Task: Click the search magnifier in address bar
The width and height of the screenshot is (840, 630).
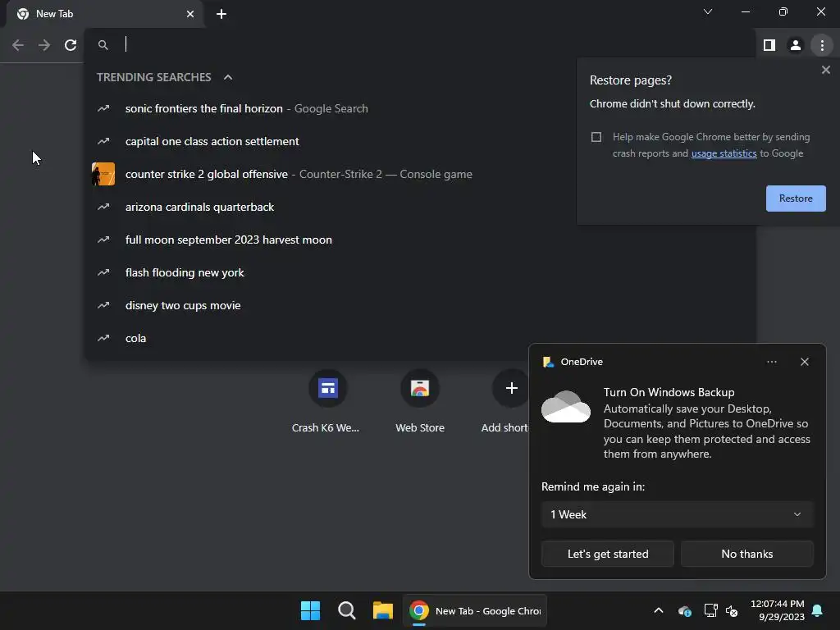Action: 103,45
